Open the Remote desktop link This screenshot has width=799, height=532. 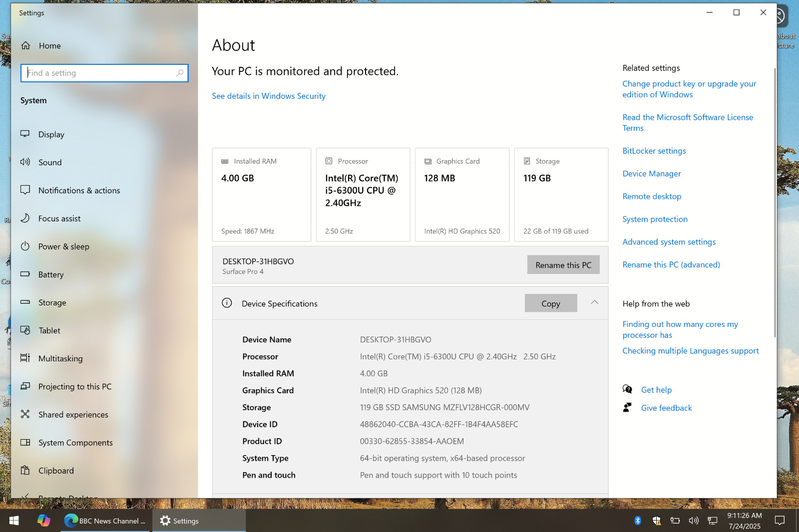[x=652, y=197]
